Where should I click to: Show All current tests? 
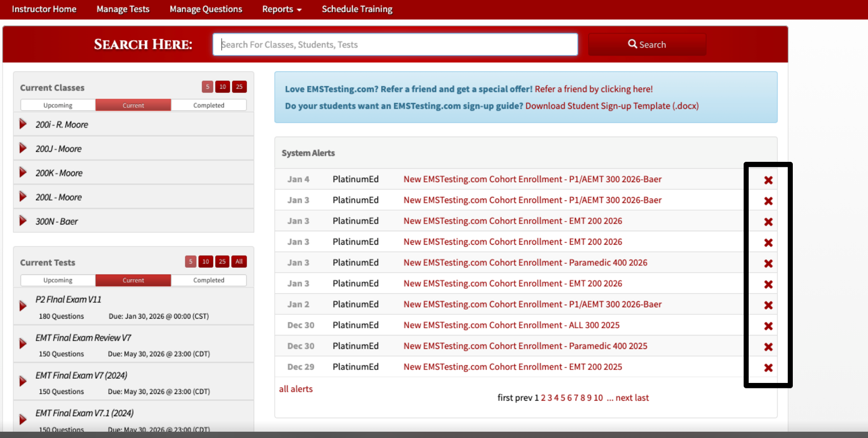(239, 261)
